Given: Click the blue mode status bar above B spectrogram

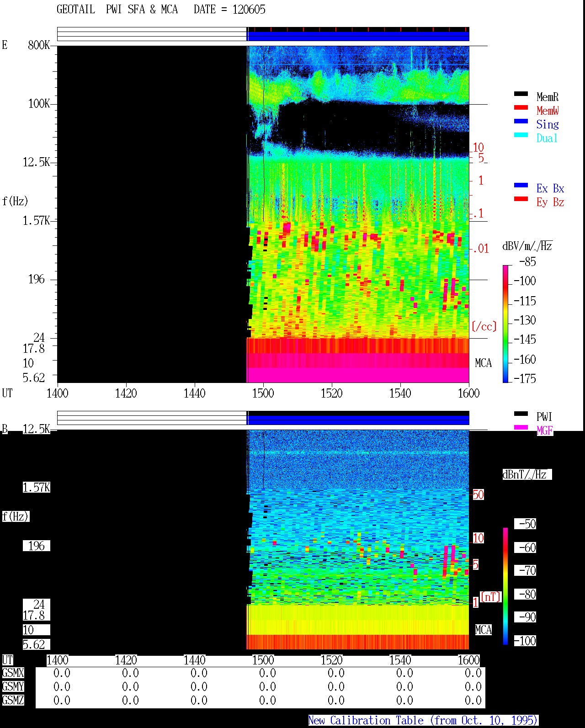Looking at the screenshot, I should click(358, 420).
